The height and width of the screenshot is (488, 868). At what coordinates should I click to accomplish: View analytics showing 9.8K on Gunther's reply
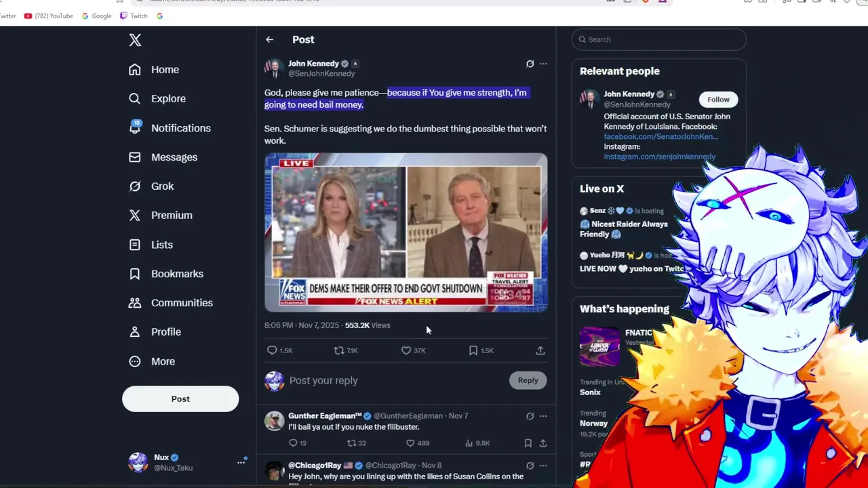pyautogui.click(x=477, y=443)
